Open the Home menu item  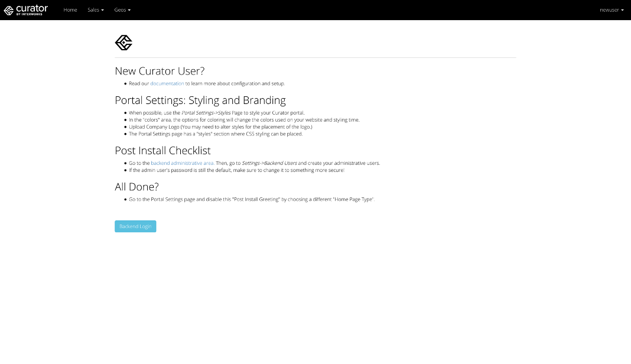pyautogui.click(x=70, y=10)
